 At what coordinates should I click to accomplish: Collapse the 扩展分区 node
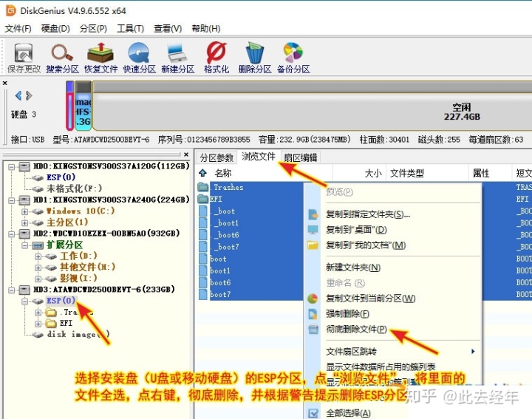click(25, 245)
